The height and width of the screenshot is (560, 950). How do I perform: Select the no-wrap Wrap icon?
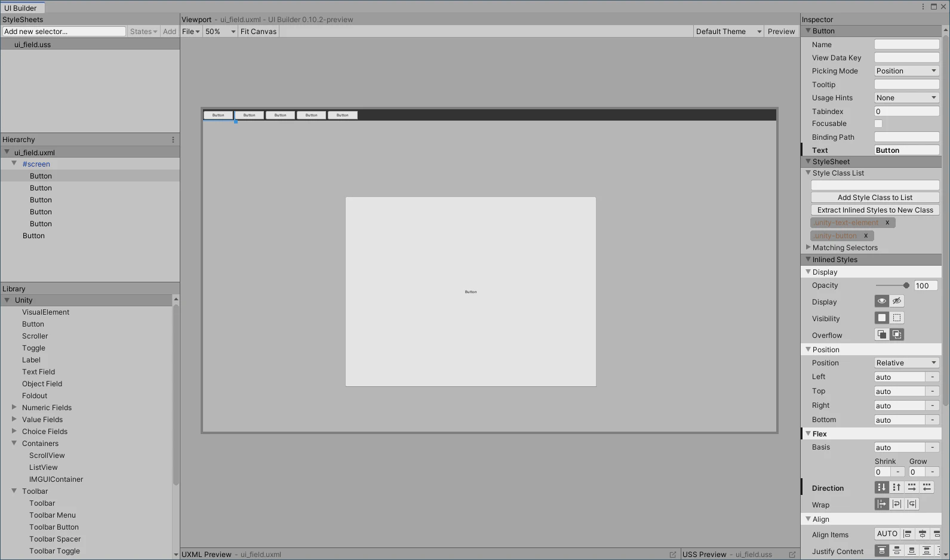point(882,504)
